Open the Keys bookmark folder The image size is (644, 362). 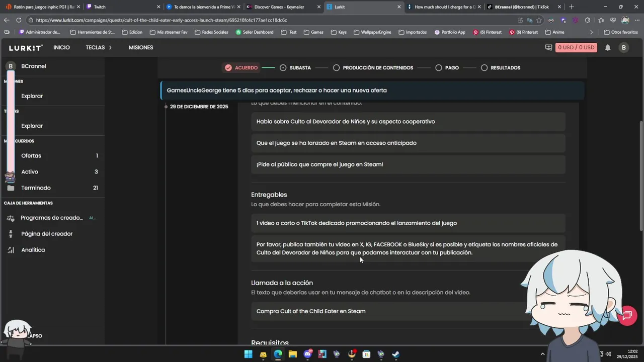pos(339,32)
